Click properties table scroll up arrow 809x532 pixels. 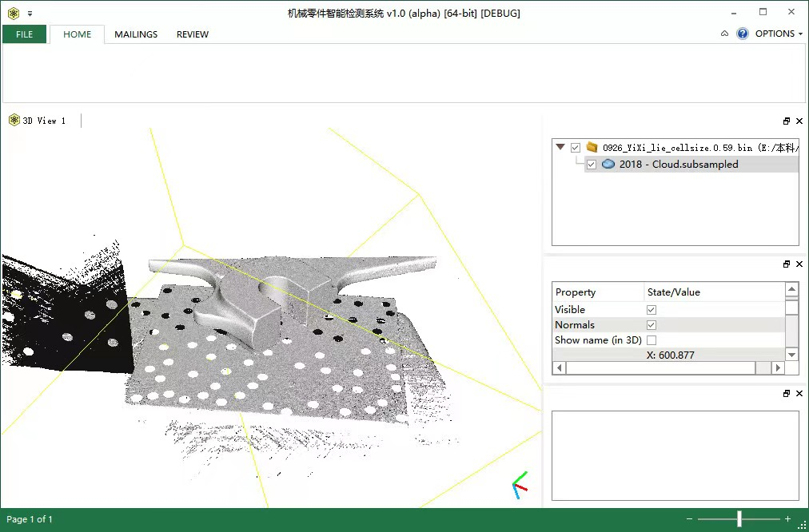791,288
